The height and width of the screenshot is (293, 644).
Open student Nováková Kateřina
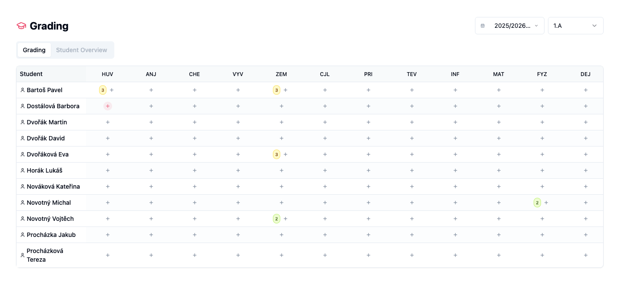click(53, 186)
